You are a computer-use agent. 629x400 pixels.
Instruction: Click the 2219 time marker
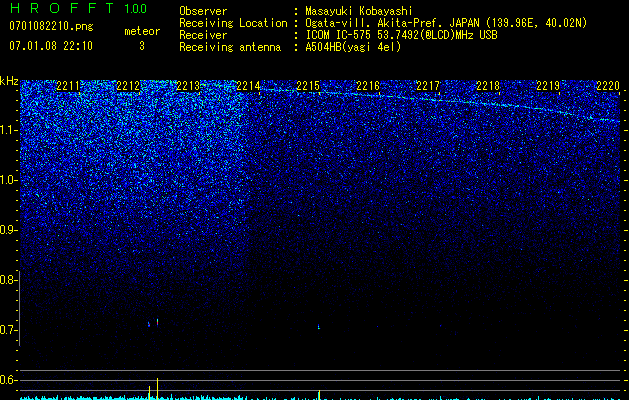(548, 86)
